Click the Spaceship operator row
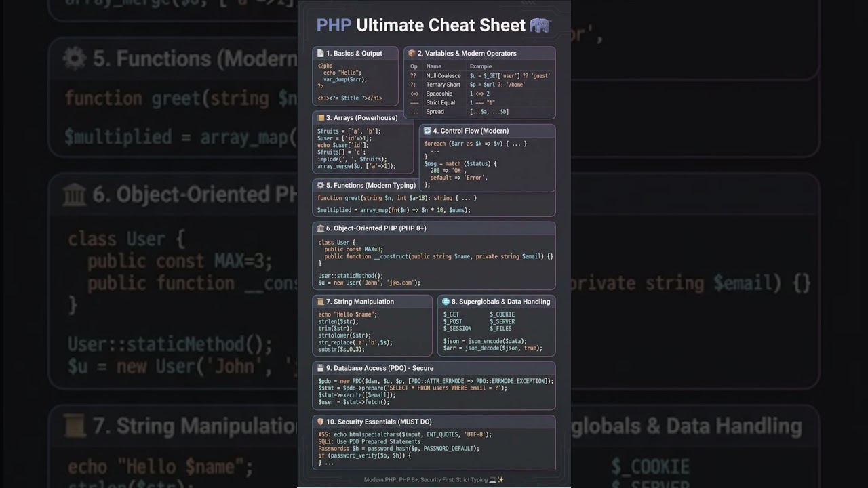The width and height of the screenshot is (868, 488). 480,94
